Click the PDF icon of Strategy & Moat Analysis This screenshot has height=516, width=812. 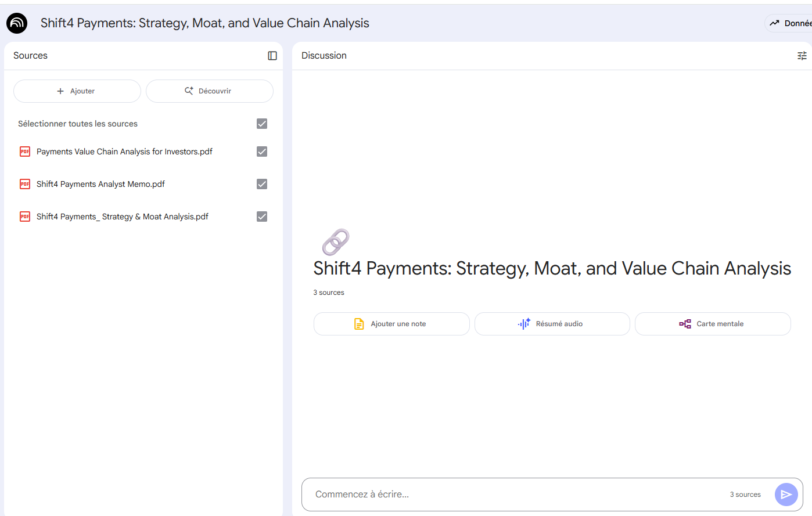[25, 216]
